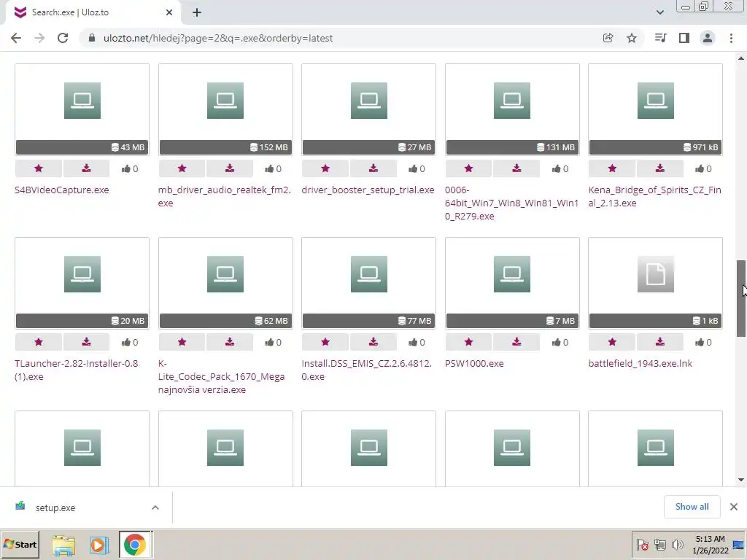The image size is (747, 560).
Task: Click the scrollbar down arrow
Action: pos(741,480)
